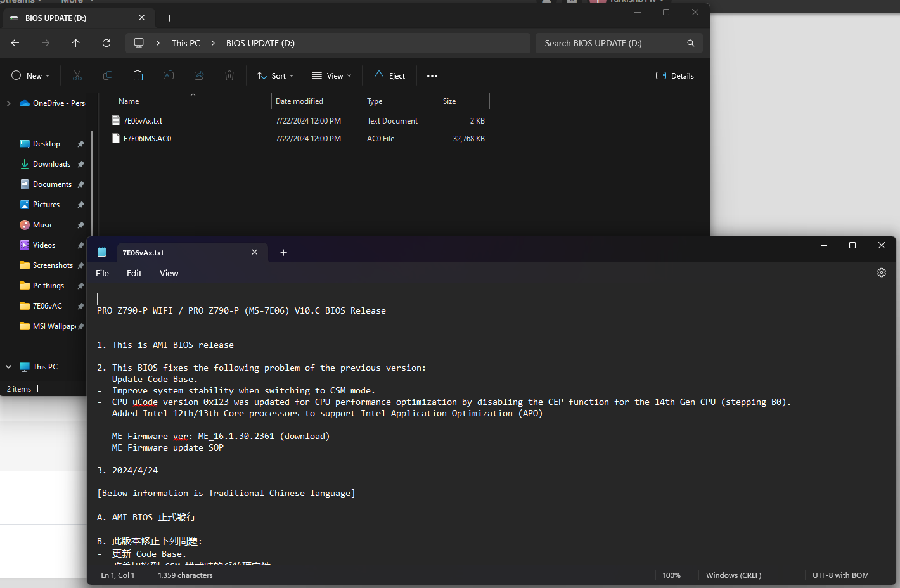Click the 7E06vAx.txt file icon

tap(115, 120)
